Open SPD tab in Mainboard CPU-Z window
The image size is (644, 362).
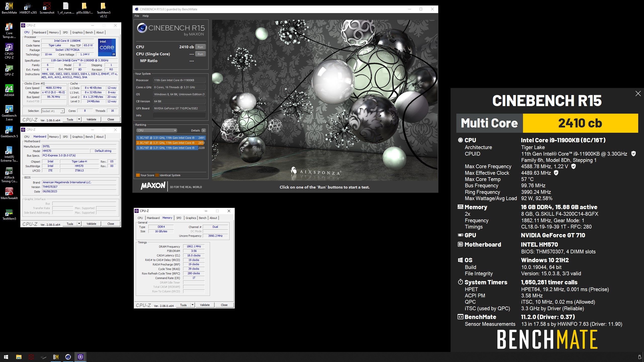pyautogui.click(x=65, y=137)
